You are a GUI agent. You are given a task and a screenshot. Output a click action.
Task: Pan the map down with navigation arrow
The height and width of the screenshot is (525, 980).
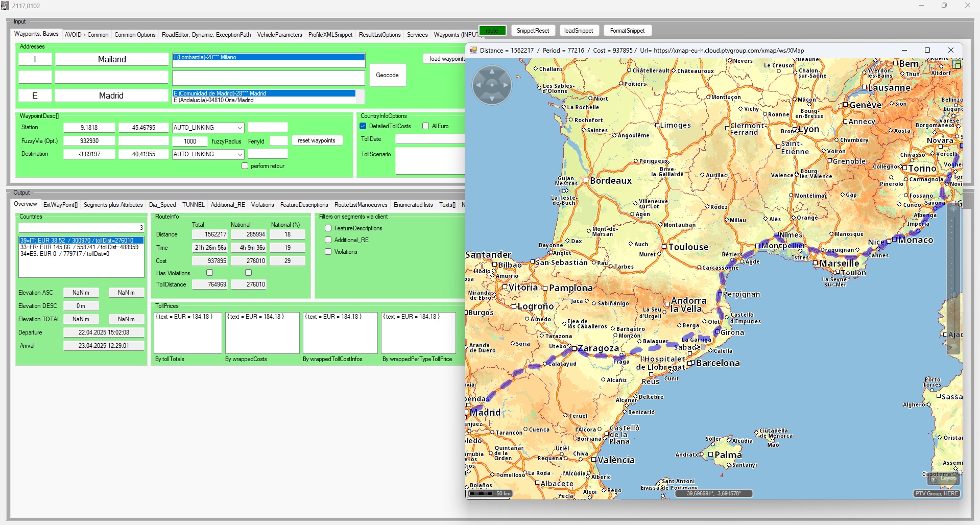point(492,98)
